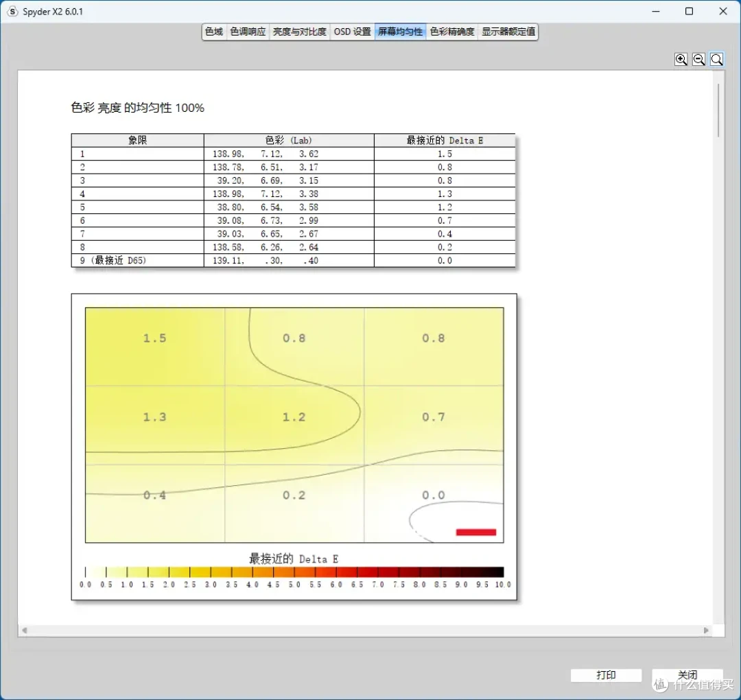Click the zoom in magnifier icon
The width and height of the screenshot is (741, 700).
point(681,59)
